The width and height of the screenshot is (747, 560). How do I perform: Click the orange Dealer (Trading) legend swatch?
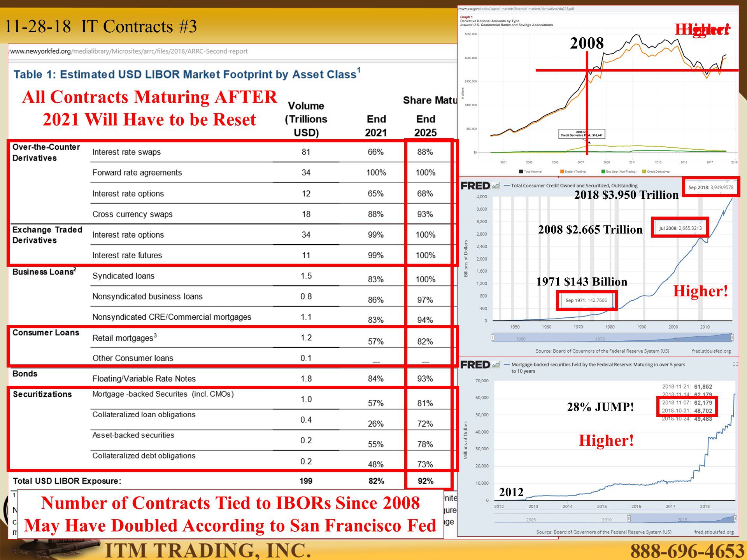562,171
